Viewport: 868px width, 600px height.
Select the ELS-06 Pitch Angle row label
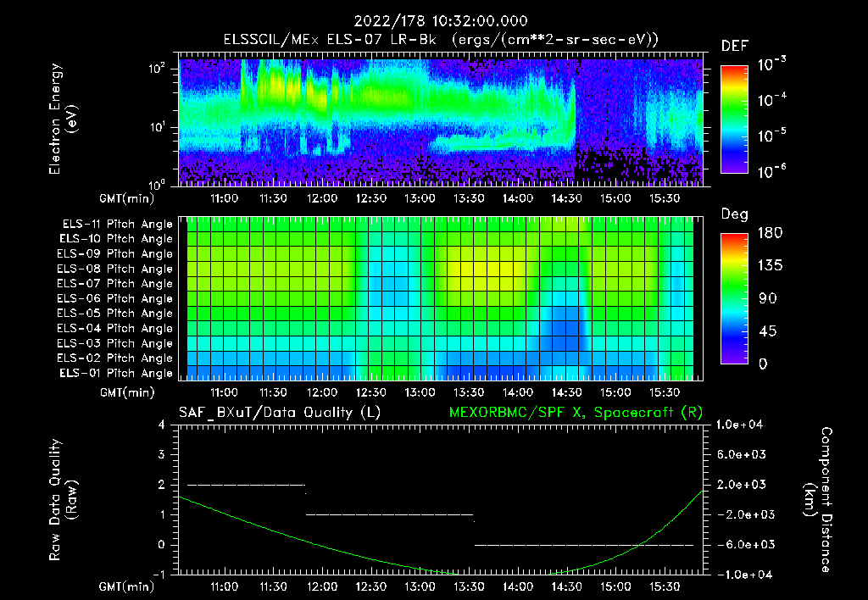point(115,299)
